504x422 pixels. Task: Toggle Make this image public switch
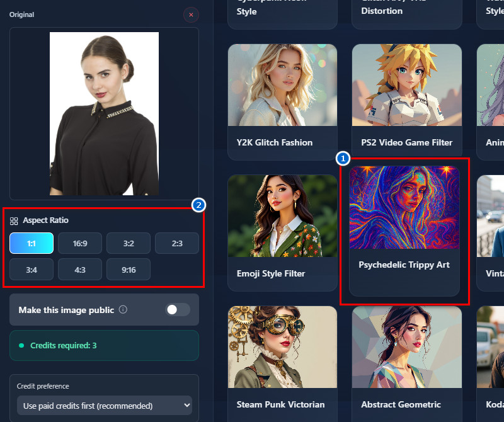pos(178,310)
